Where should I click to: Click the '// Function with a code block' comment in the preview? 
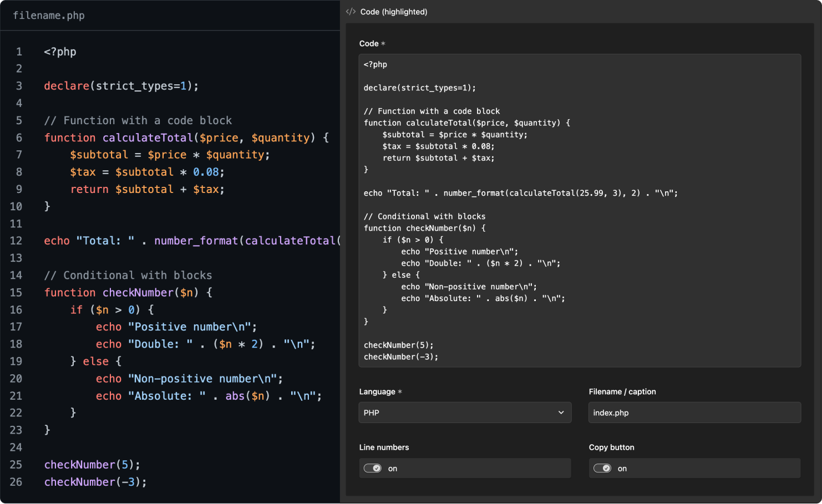coord(138,120)
